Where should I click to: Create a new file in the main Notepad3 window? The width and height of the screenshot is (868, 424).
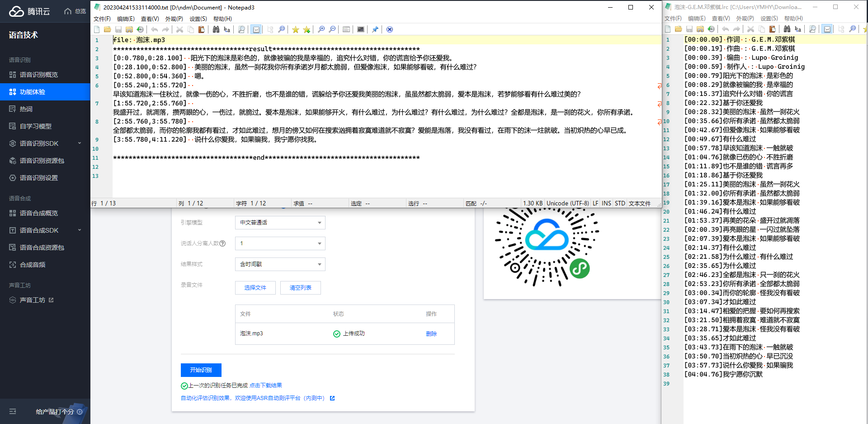pyautogui.click(x=97, y=29)
